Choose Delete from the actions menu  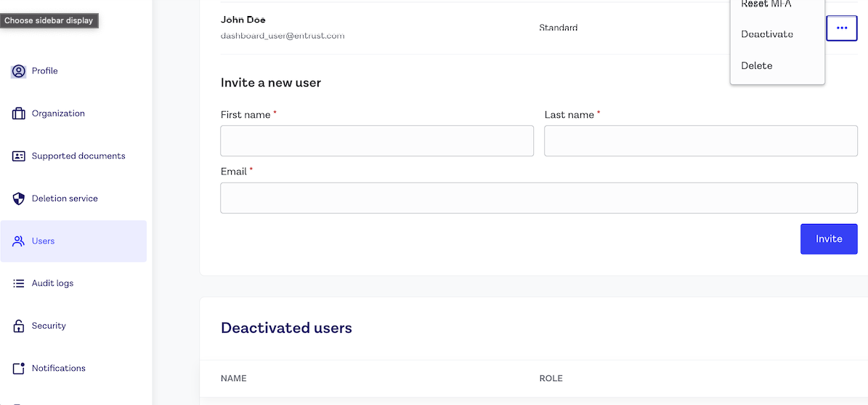pyautogui.click(x=757, y=66)
